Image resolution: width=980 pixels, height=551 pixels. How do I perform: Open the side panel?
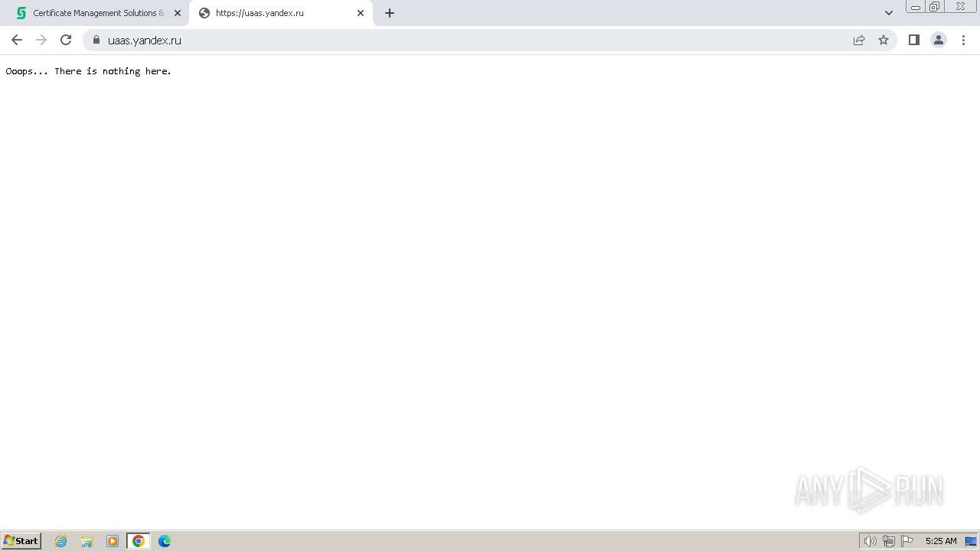913,40
